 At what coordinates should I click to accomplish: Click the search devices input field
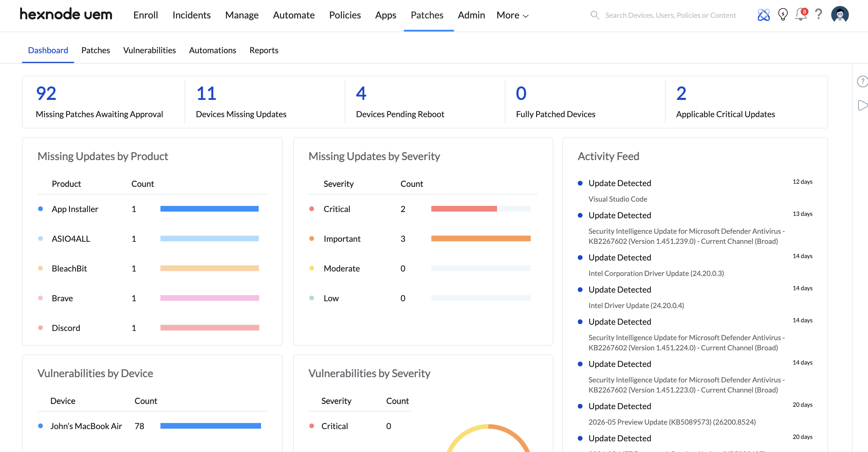pyautogui.click(x=670, y=15)
